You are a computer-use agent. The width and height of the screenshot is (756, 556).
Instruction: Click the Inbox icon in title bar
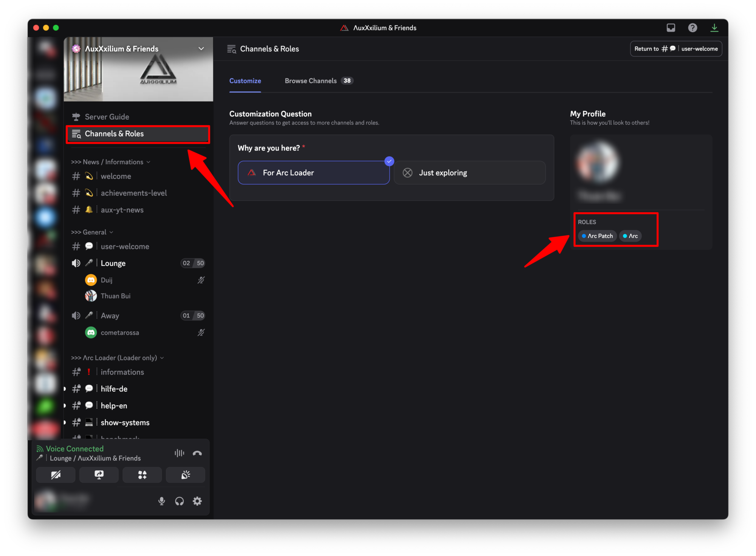click(x=671, y=28)
